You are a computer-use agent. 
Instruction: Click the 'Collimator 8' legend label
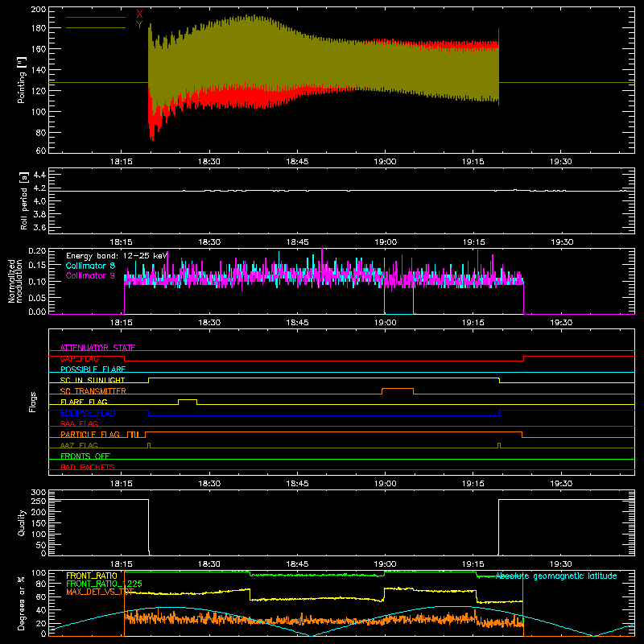coord(90,266)
